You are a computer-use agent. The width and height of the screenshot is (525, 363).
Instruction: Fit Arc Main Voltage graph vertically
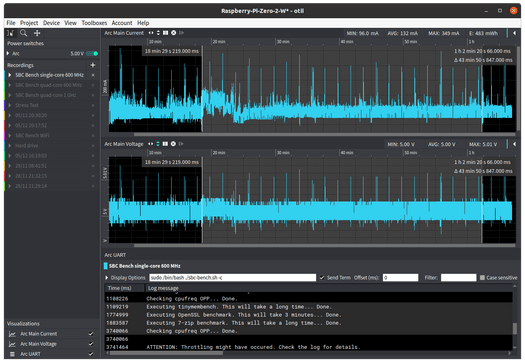(158, 144)
